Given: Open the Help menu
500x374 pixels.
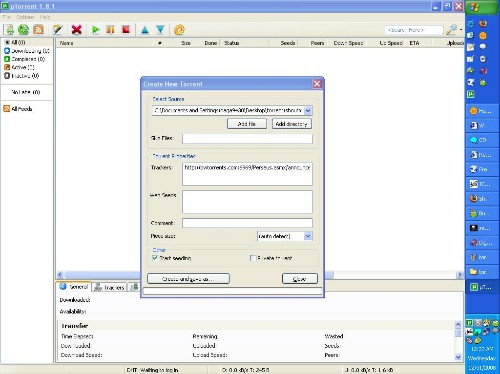Looking at the screenshot, I should (45, 17).
